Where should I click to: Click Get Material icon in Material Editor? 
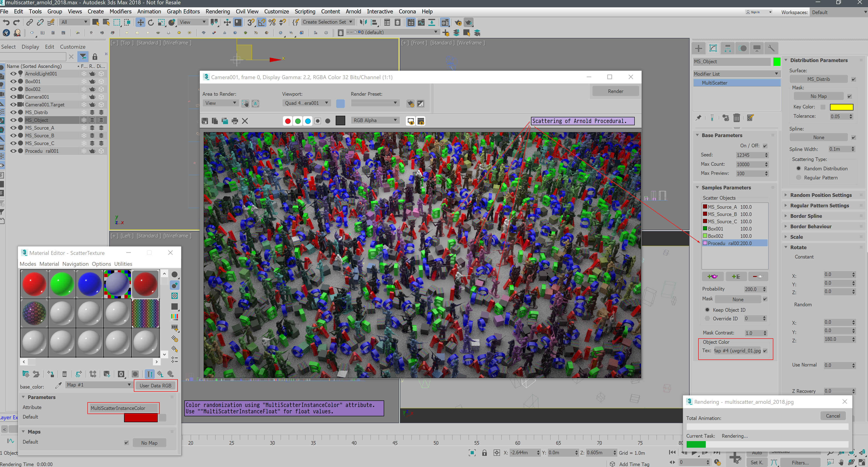coord(26,374)
